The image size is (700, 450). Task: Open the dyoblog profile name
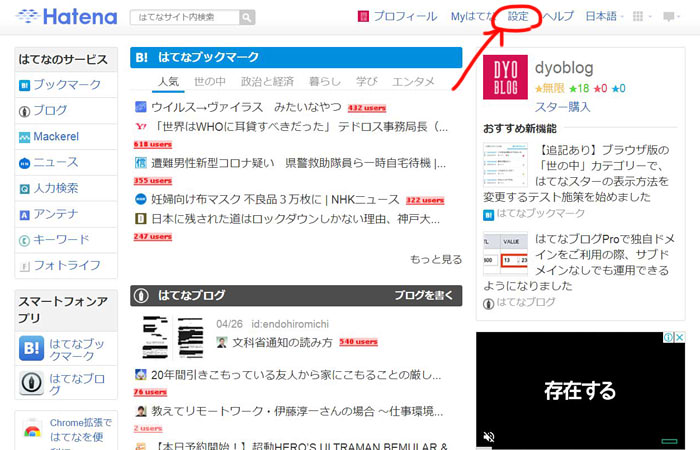coord(564,68)
